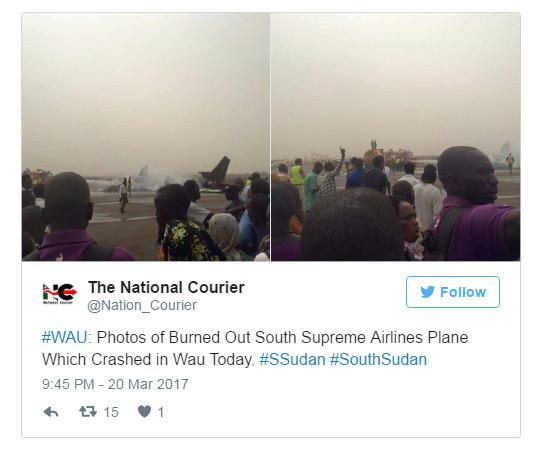Open the #SouthSudan hashtag
The width and height of the screenshot is (539, 451).
(x=378, y=360)
